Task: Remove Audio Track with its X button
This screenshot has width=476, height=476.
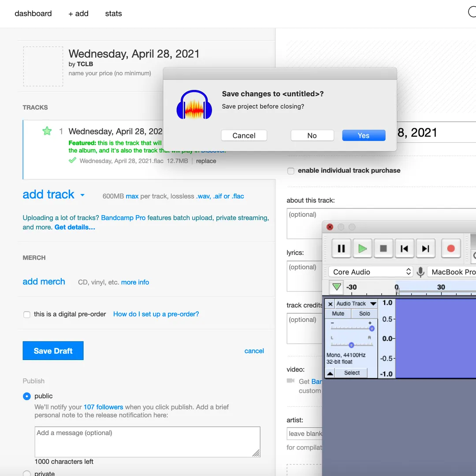Action: (330, 304)
